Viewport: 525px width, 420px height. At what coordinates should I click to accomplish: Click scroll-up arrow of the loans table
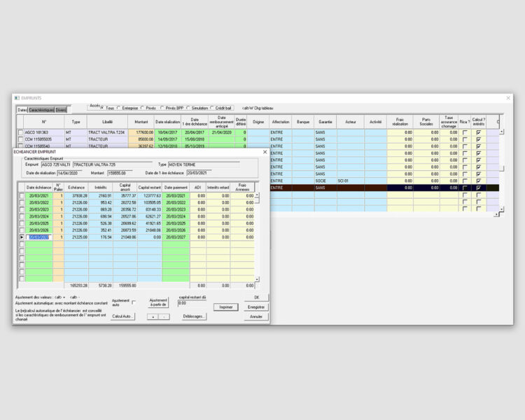coord(500,132)
